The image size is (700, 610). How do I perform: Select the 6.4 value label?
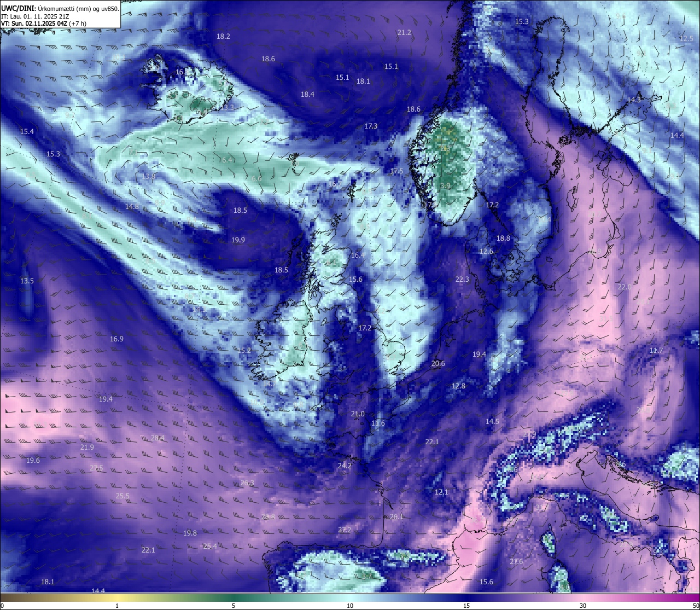pos(227,160)
